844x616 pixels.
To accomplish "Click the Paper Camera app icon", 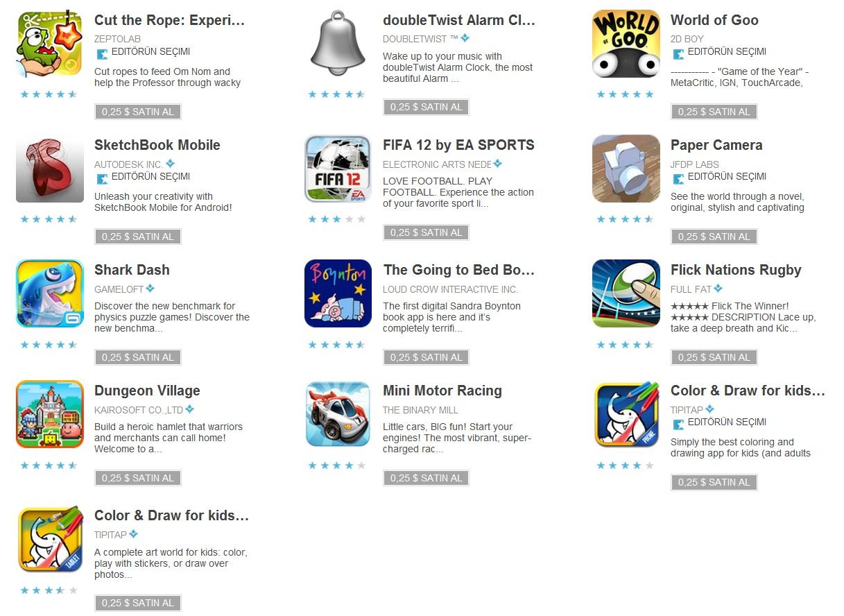I will (626, 169).
